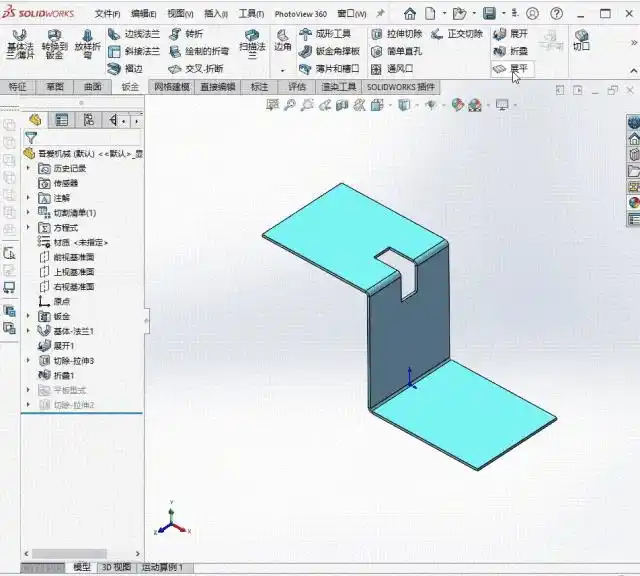Click the Home button in title bar
The width and height of the screenshot is (640, 576).
(410, 14)
